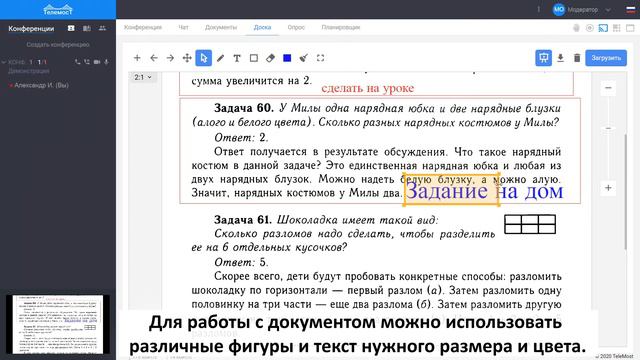640x360 pixels.
Task: Select the pencil drawing tool
Action: click(x=220, y=58)
